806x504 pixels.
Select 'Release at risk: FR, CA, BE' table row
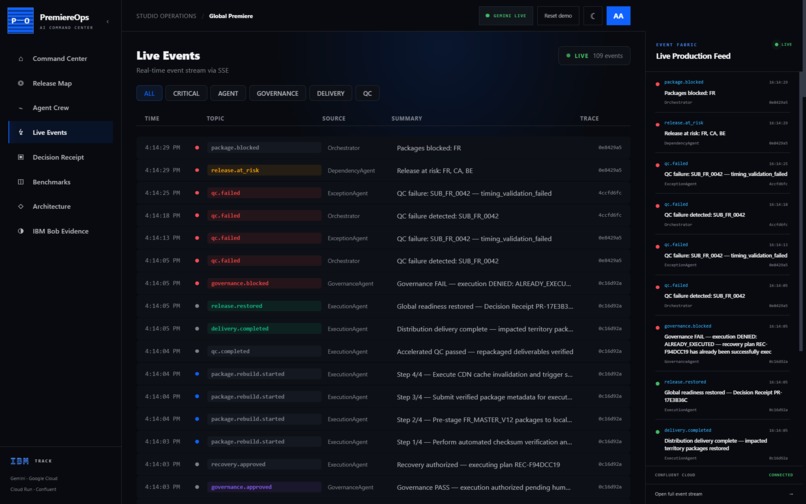pyautogui.click(x=383, y=170)
